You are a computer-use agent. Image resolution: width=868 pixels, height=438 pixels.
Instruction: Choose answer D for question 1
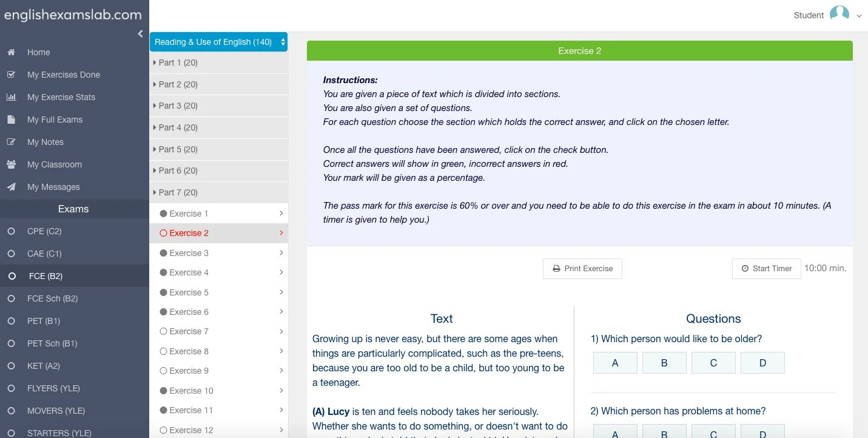point(762,363)
